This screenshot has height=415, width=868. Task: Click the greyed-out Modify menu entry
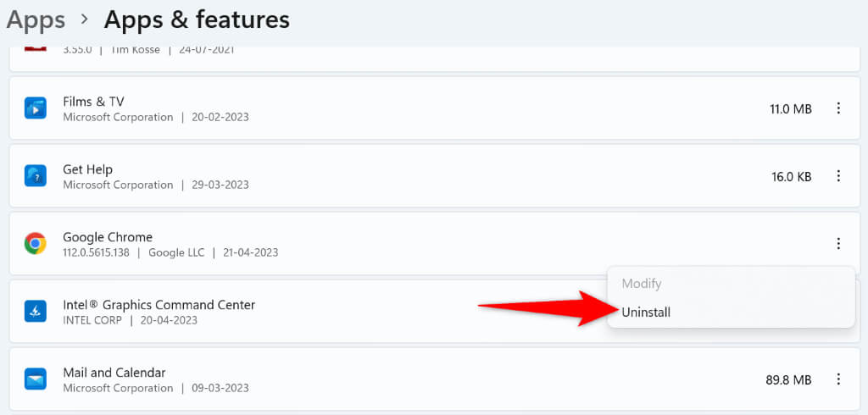(x=642, y=284)
